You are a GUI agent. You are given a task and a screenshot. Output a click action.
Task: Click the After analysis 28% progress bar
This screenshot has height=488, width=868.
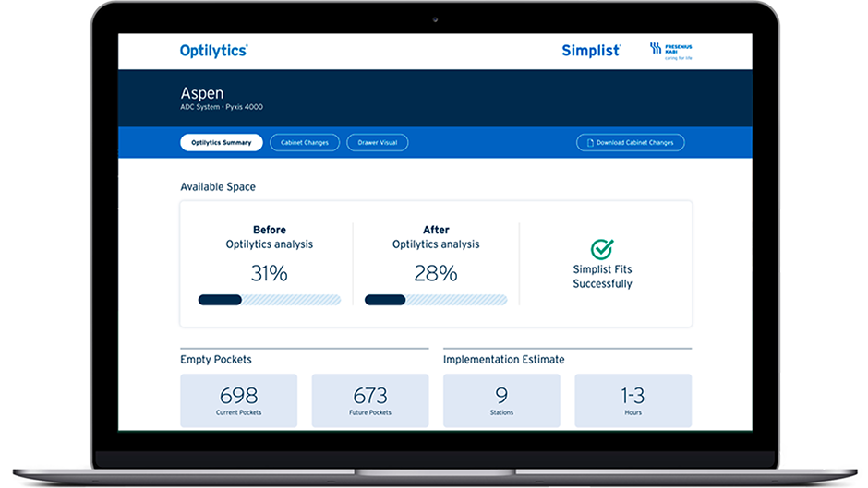click(x=436, y=300)
